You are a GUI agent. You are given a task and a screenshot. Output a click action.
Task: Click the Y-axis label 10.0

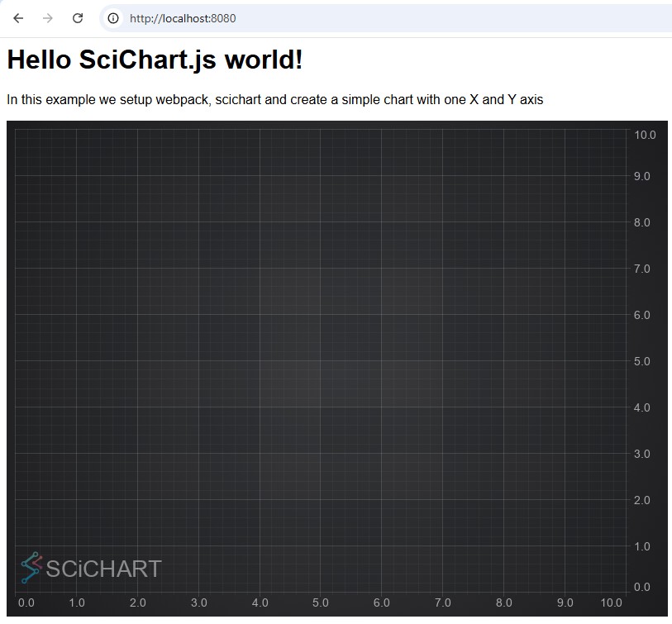(644, 134)
